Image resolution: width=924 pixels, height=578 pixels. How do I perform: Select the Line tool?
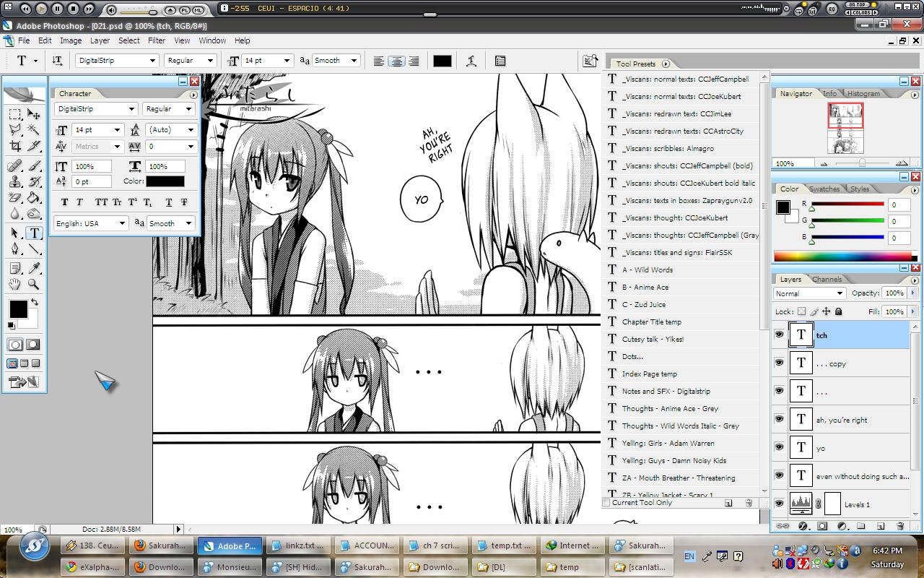coord(34,249)
